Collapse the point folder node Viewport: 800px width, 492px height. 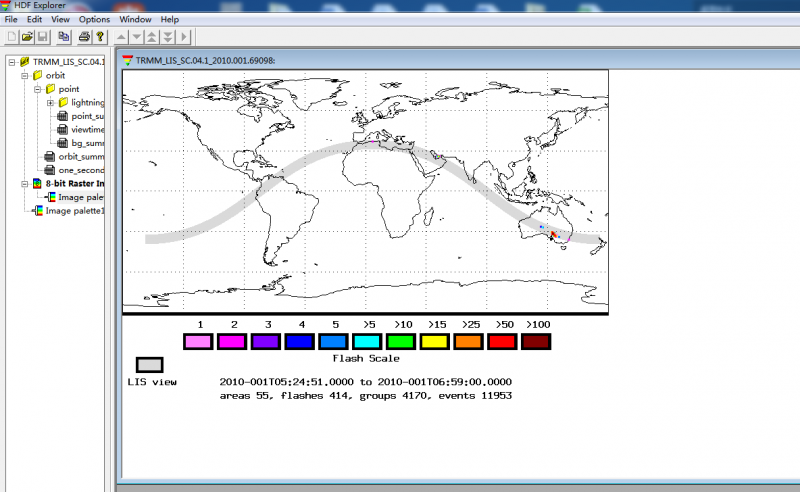pos(37,89)
